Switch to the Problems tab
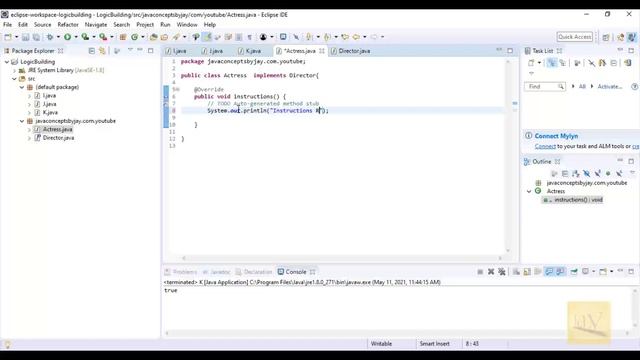The width and height of the screenshot is (640, 360). 181,272
